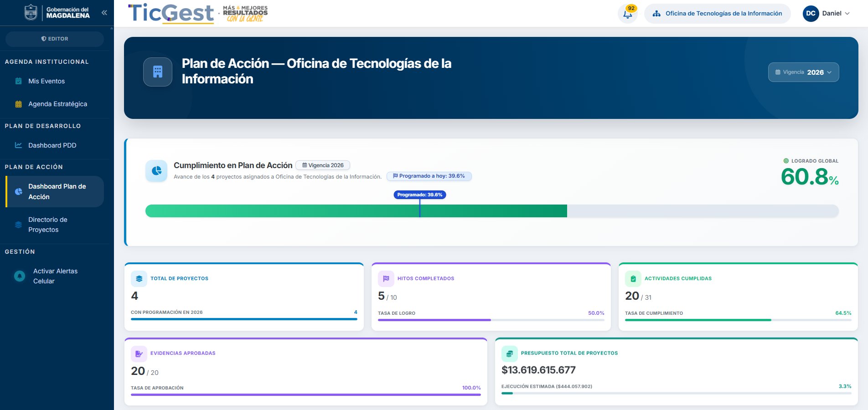The image size is (868, 410).
Task: Go to Agenda Estratégica
Action: pyautogui.click(x=55, y=104)
